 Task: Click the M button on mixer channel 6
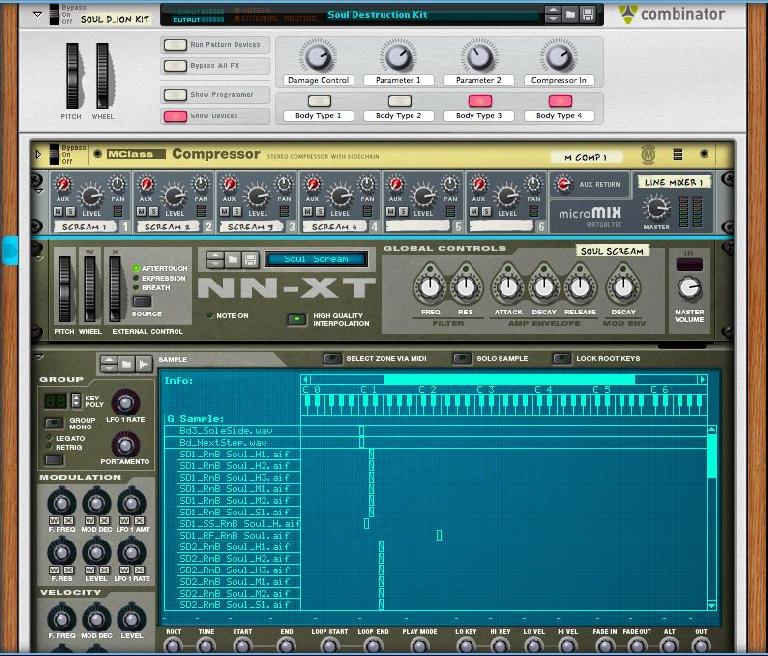[x=474, y=211]
